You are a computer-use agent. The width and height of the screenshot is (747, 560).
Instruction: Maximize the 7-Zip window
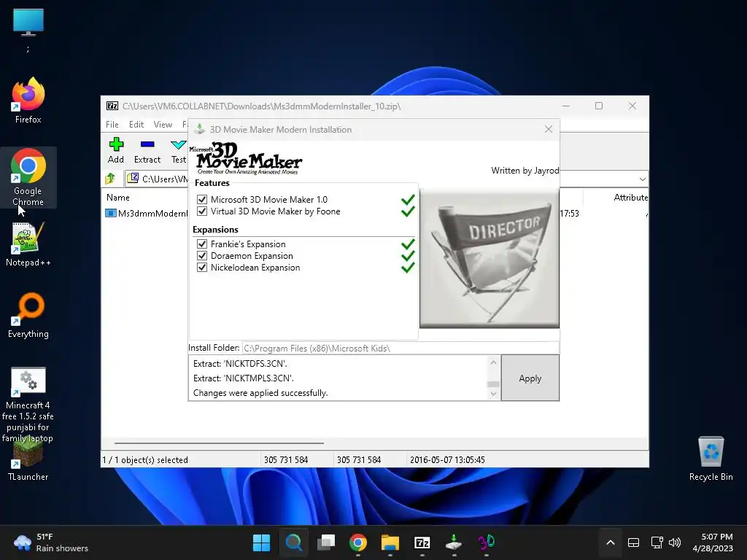(x=599, y=106)
